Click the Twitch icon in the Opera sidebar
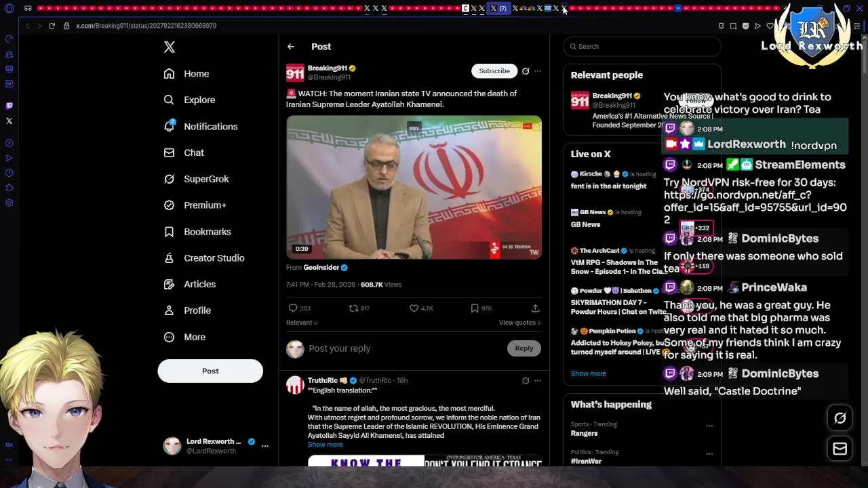 [9, 106]
